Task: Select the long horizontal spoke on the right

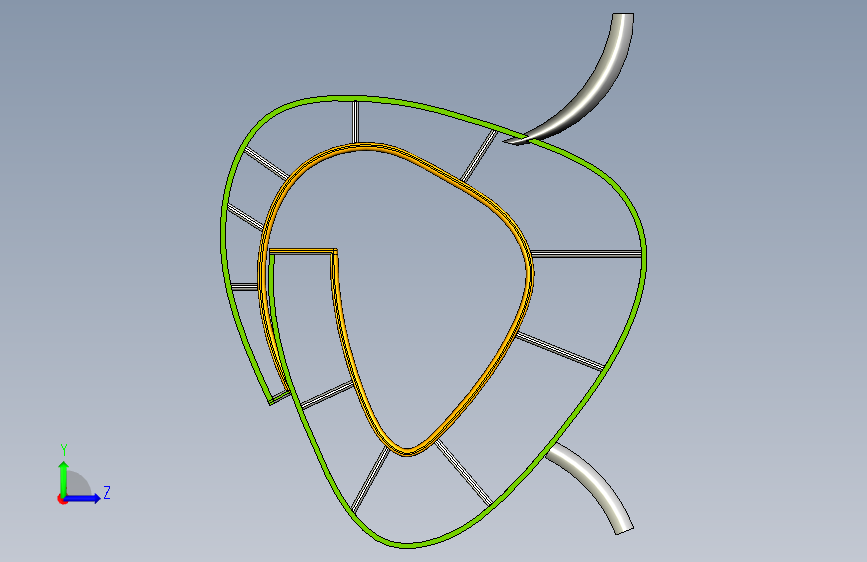Action: point(586,254)
